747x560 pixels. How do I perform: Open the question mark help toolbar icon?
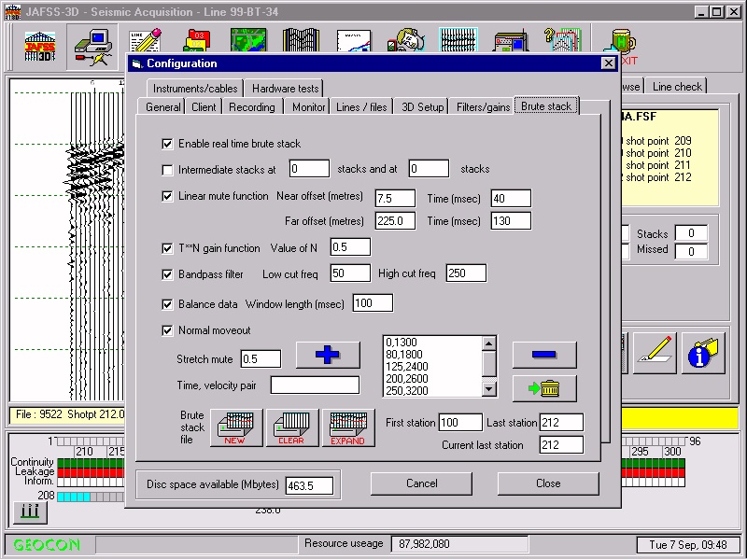(x=563, y=40)
